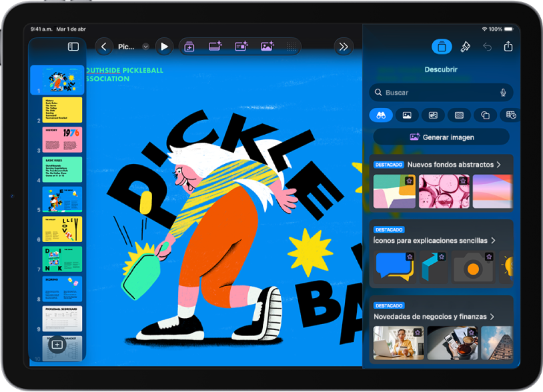The image size is (543, 392).
Task: Undo the last action
Action: coord(487,47)
